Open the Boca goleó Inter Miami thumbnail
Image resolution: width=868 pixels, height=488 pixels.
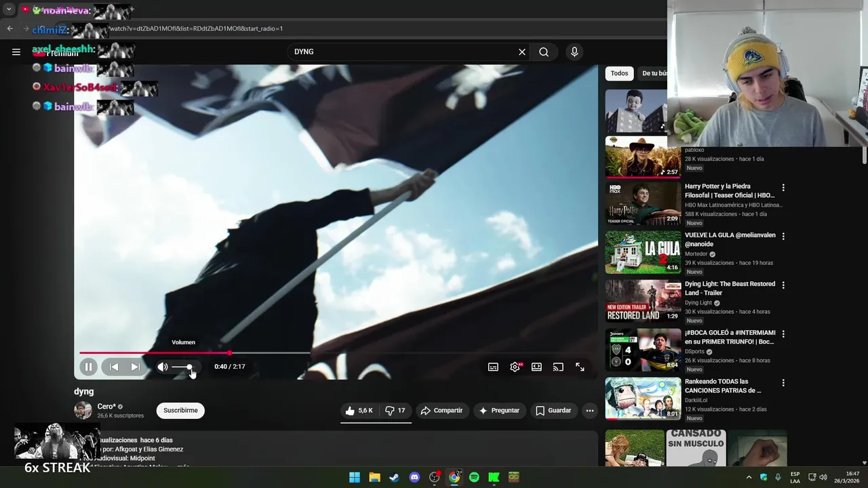[643, 350]
